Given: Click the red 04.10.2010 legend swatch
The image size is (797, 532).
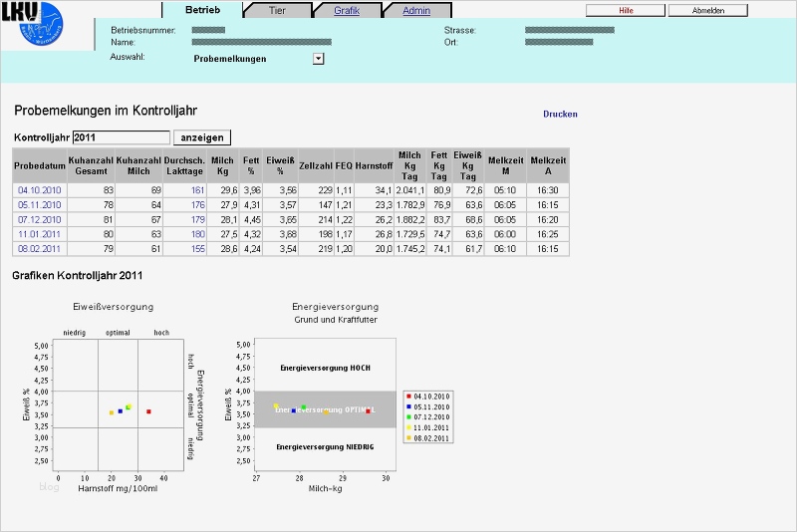Looking at the screenshot, I should (x=408, y=396).
